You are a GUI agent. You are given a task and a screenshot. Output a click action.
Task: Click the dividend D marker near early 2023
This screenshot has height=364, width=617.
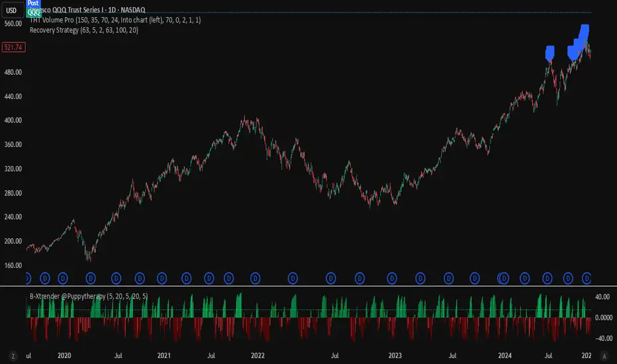pyautogui.click(x=391, y=278)
